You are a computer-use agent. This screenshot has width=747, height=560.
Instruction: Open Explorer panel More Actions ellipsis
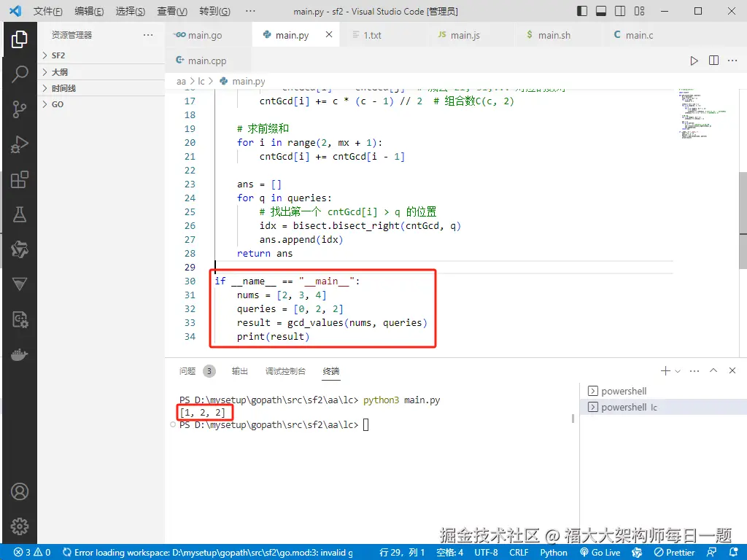148,35
